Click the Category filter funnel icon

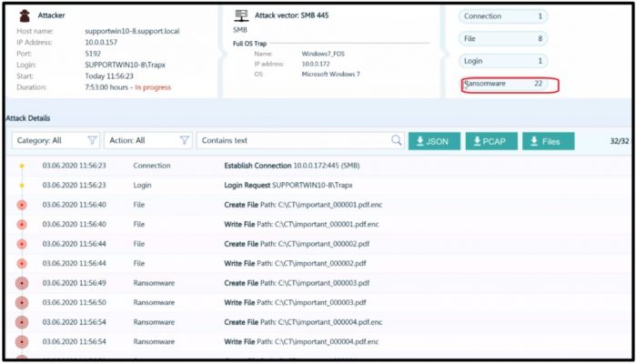(92, 141)
